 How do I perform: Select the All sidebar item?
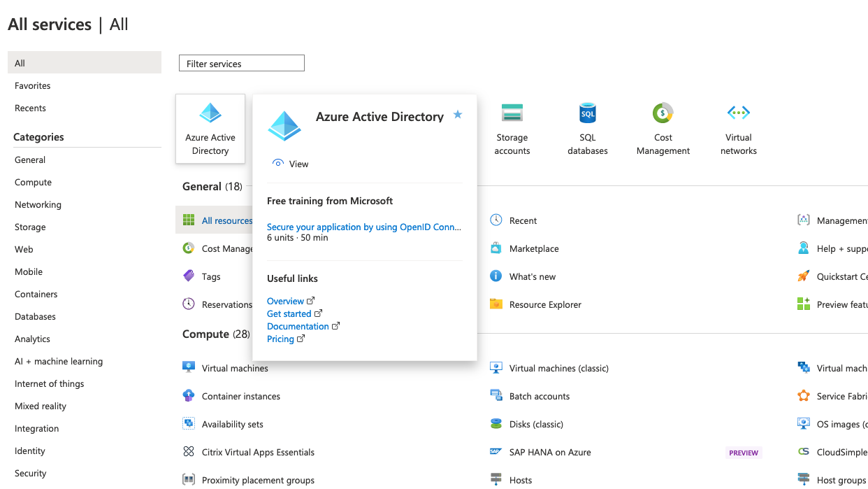(x=85, y=63)
